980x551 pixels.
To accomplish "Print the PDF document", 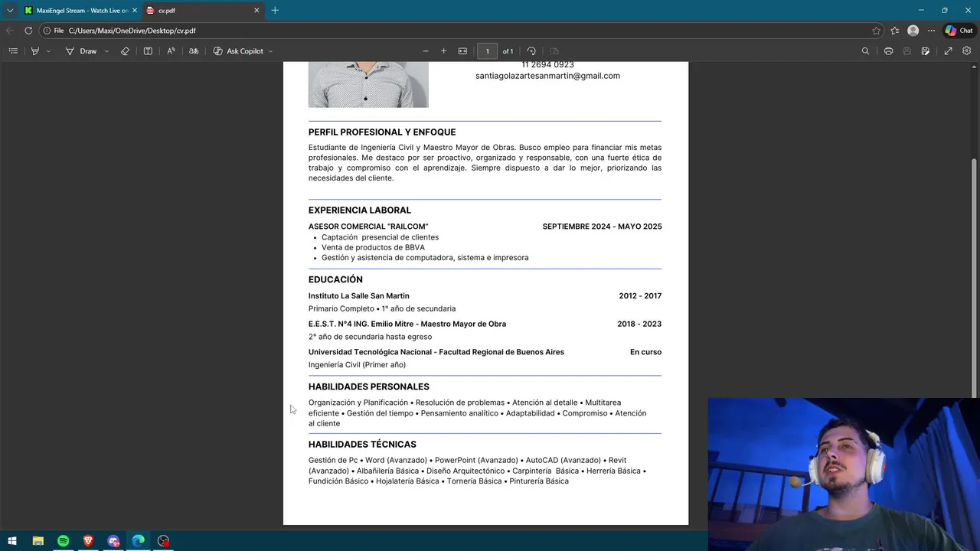I will (x=888, y=51).
